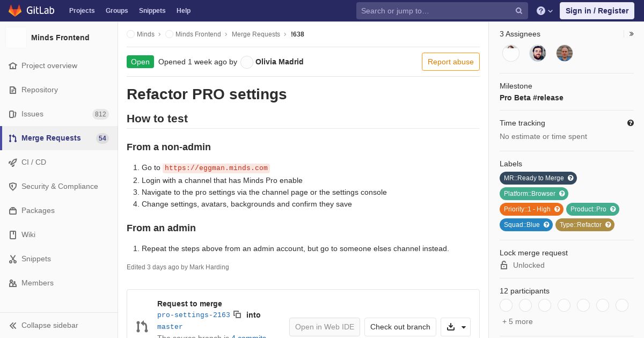Click the Open status badge
This screenshot has width=644, height=338.
point(140,62)
